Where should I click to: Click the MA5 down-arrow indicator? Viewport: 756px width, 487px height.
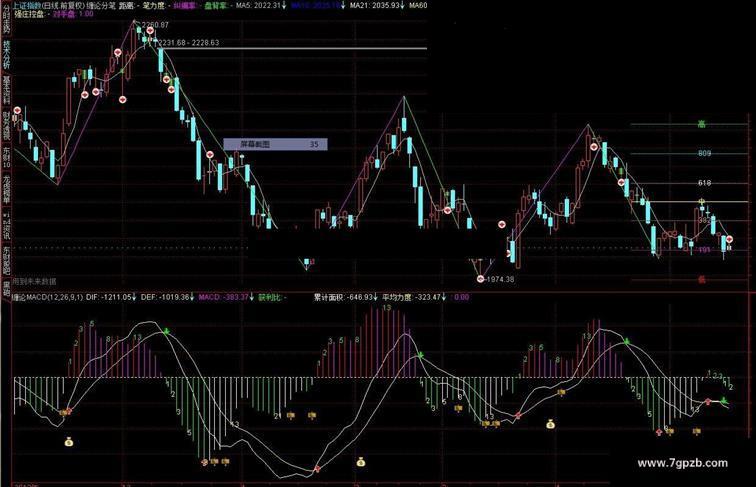pos(284,5)
